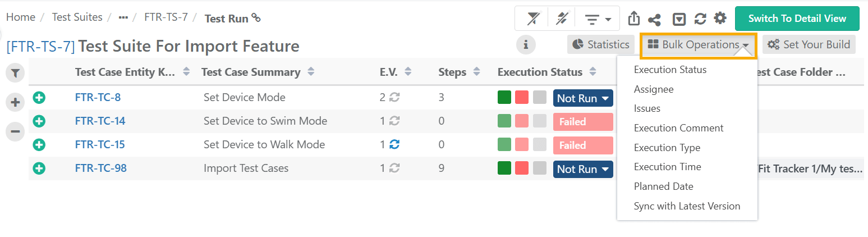Open the FTR-TC-14 test case link
The image size is (868, 237).
100,121
